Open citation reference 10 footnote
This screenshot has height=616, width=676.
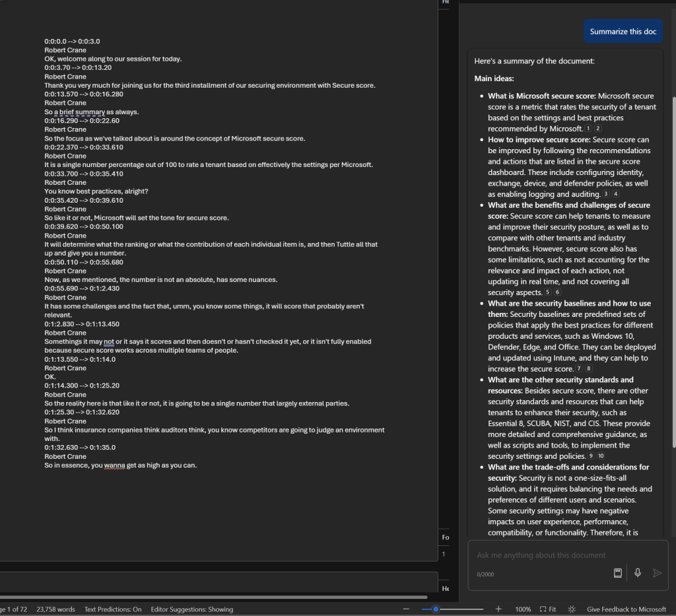tap(601, 456)
